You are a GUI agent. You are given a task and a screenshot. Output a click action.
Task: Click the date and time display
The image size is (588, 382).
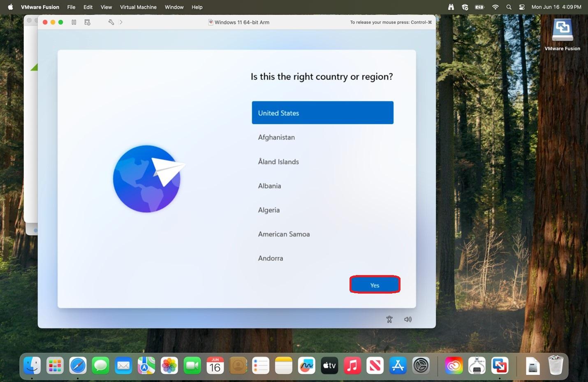[556, 7]
